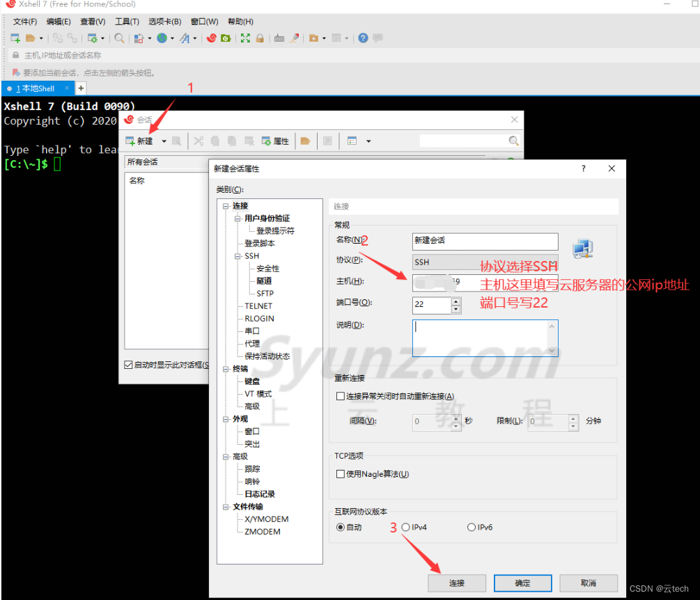Select TELNET in the category tree
This screenshot has height=600, width=700.
pyautogui.click(x=258, y=306)
